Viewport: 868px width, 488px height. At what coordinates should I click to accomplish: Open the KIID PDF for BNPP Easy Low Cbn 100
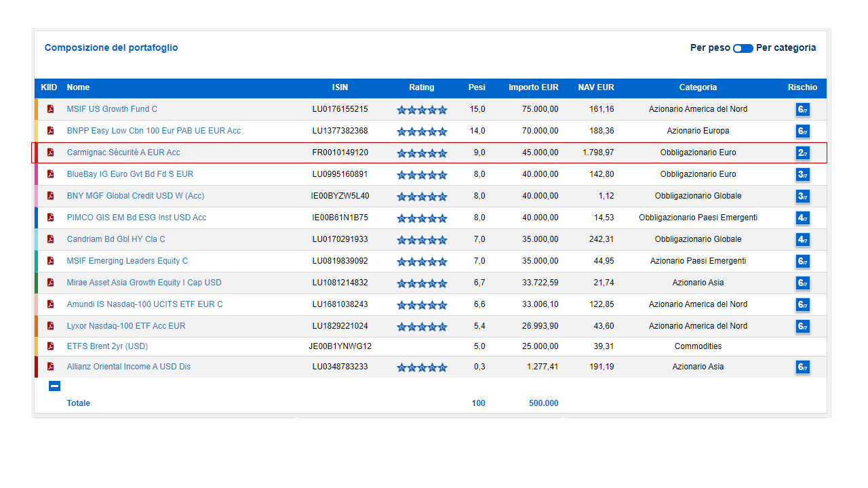[50, 131]
